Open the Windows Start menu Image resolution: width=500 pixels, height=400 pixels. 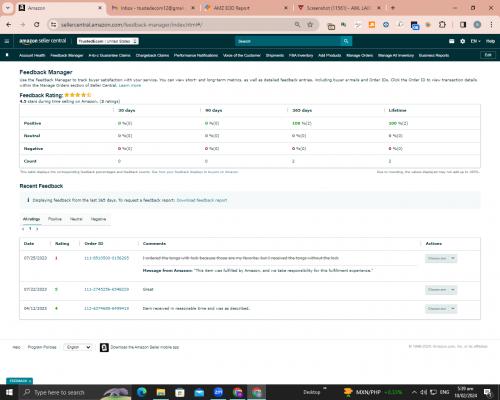pyautogui.click(x=9, y=392)
